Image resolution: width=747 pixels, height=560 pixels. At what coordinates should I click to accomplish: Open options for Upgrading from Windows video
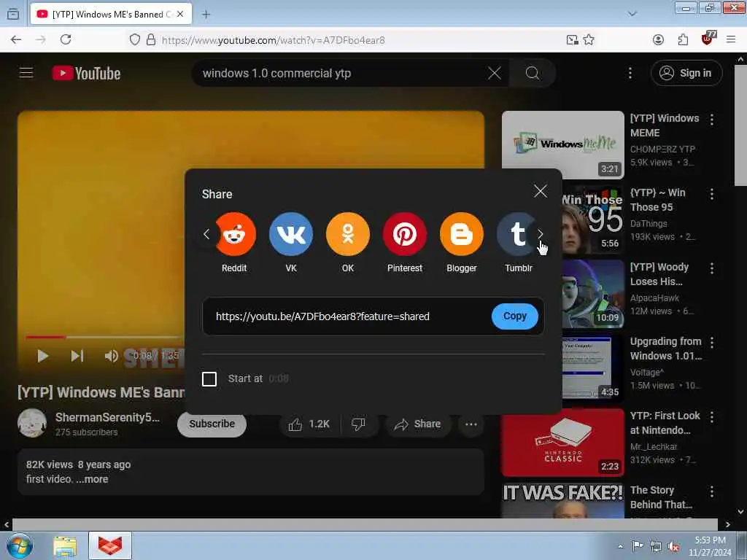(x=712, y=343)
